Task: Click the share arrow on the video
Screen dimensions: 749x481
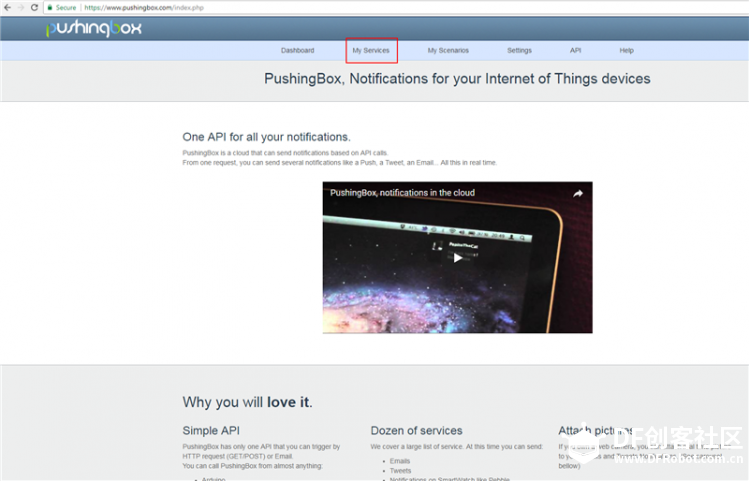Action: (578, 193)
